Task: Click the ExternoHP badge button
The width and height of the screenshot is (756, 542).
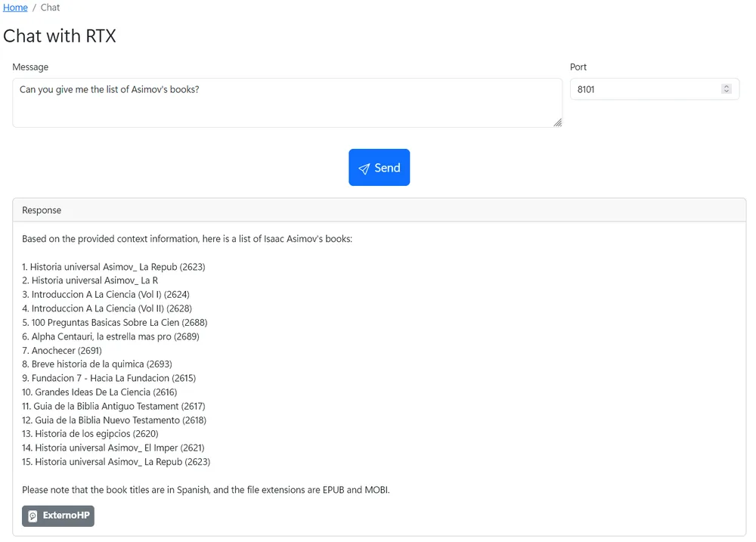Action: click(x=58, y=516)
